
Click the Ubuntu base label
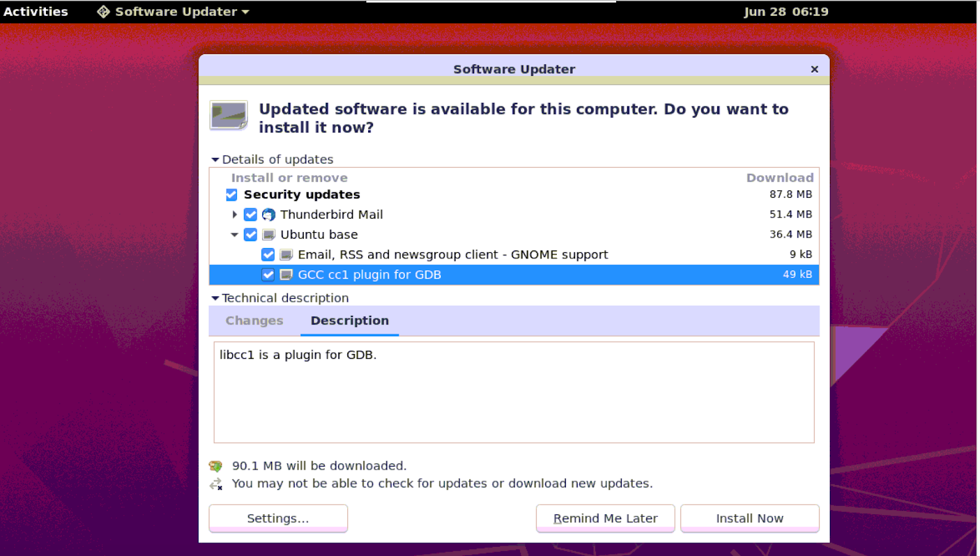[x=319, y=235]
